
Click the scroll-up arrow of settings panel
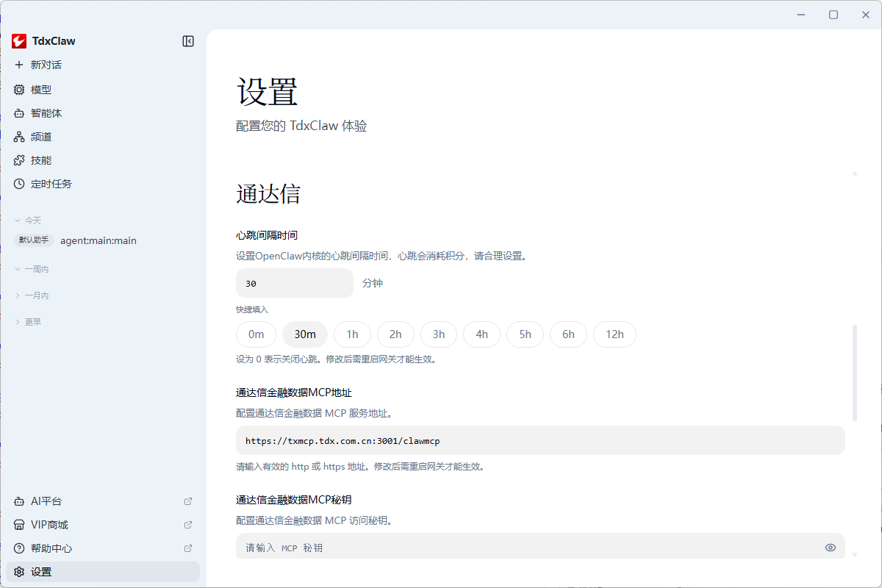(x=854, y=173)
